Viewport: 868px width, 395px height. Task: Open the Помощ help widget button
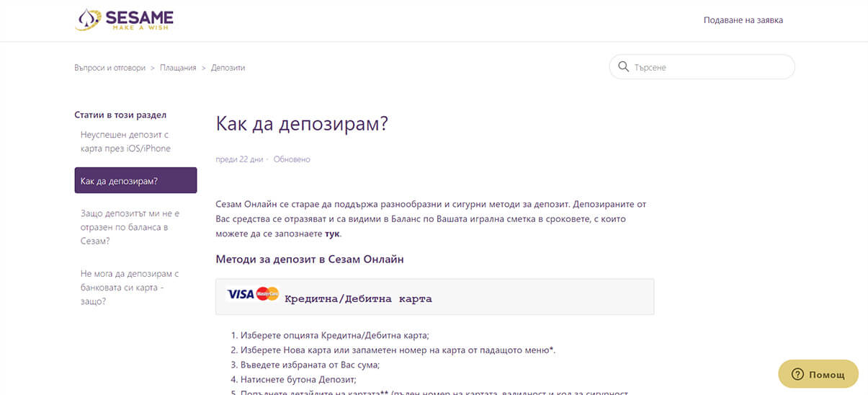pos(818,375)
